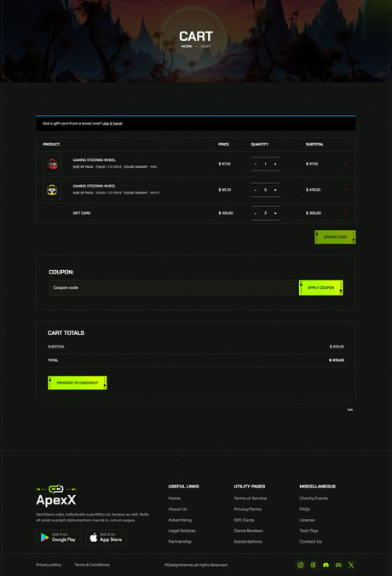Image resolution: width=392 pixels, height=576 pixels.
Task: Open the Instagram social icon
Action: point(301,565)
